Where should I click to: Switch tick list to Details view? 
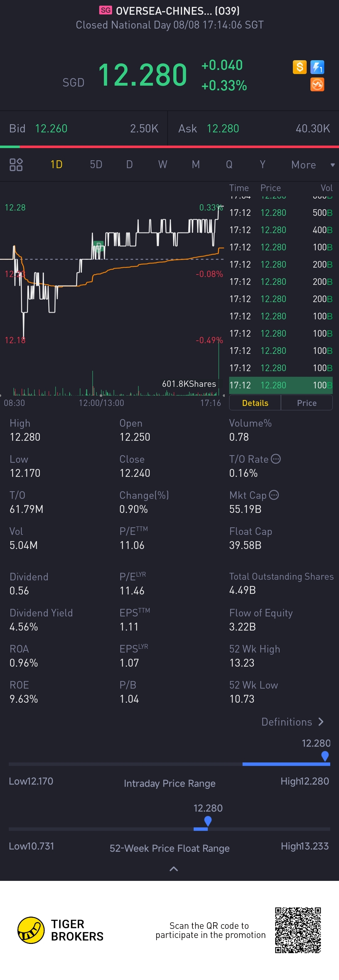(255, 403)
